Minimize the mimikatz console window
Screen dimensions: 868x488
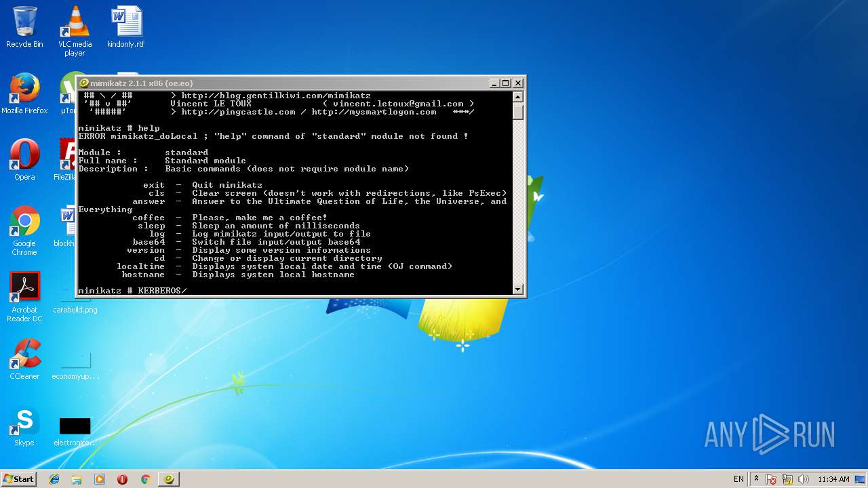pyautogui.click(x=494, y=83)
